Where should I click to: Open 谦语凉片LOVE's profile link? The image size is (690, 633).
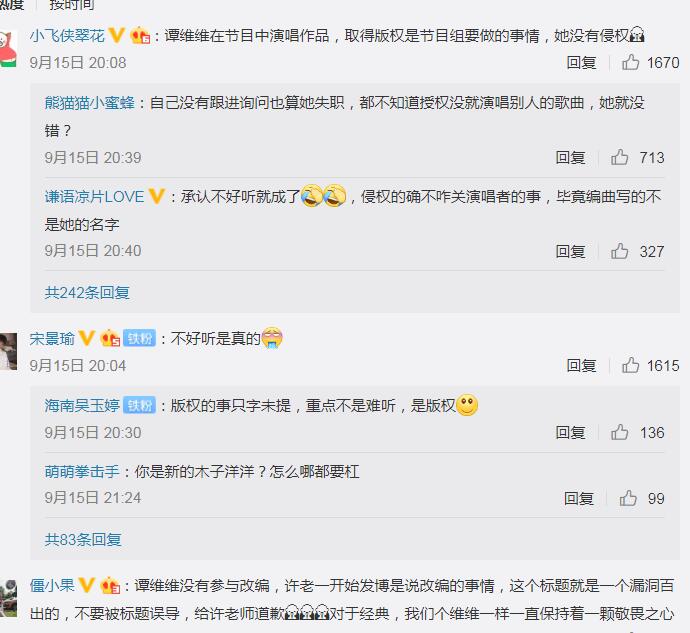coord(94,196)
